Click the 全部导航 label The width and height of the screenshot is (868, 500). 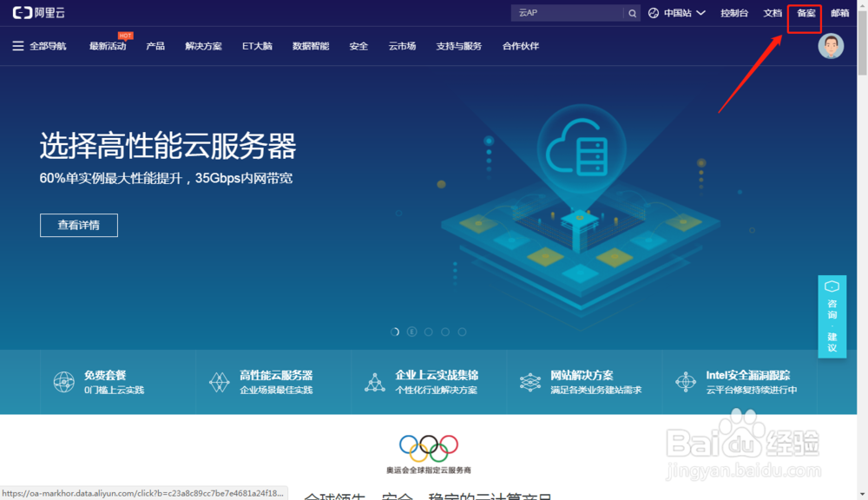coord(48,46)
